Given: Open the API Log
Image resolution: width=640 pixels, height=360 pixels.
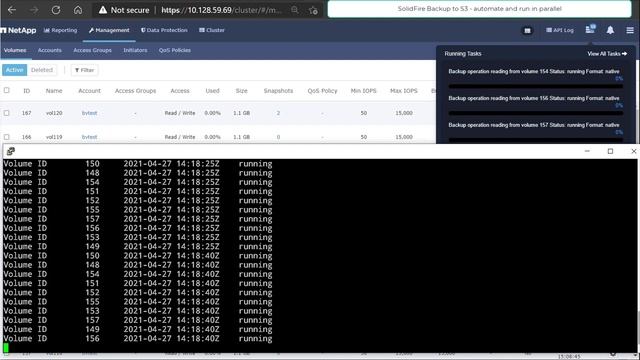Looking at the screenshot, I should pyautogui.click(x=560, y=30).
